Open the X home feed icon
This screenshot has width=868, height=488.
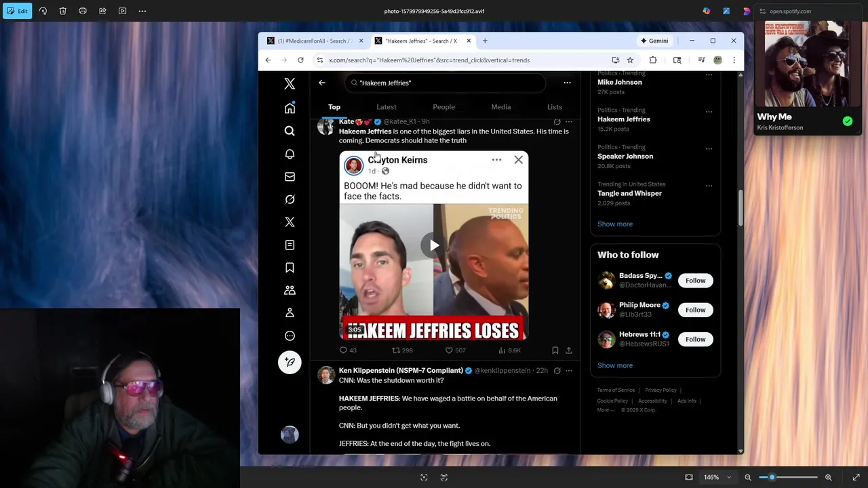(290, 108)
